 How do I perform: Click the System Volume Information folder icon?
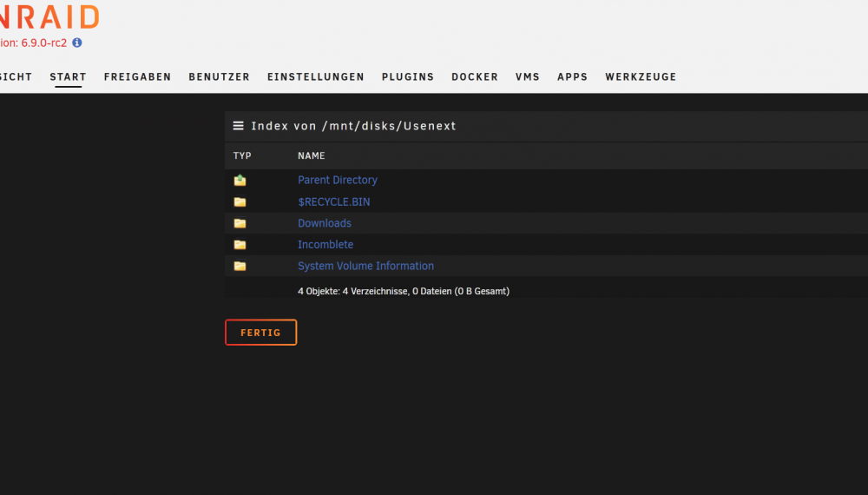coord(240,267)
